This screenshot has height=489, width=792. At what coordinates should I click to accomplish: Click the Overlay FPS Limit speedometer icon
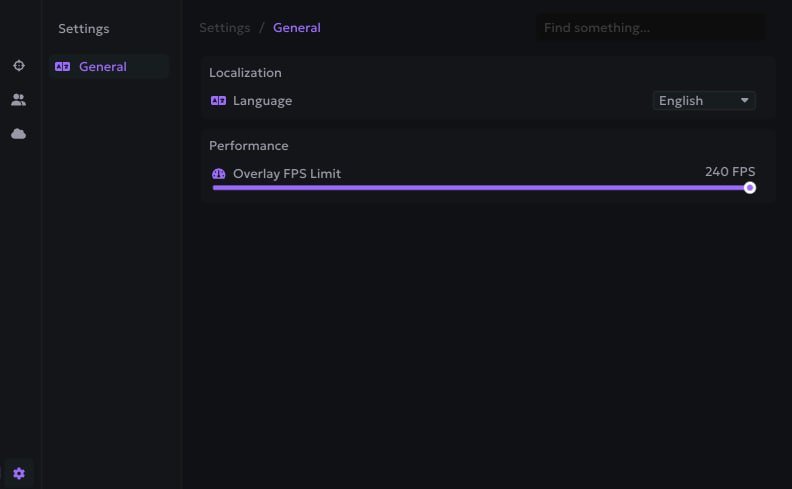pyautogui.click(x=219, y=174)
